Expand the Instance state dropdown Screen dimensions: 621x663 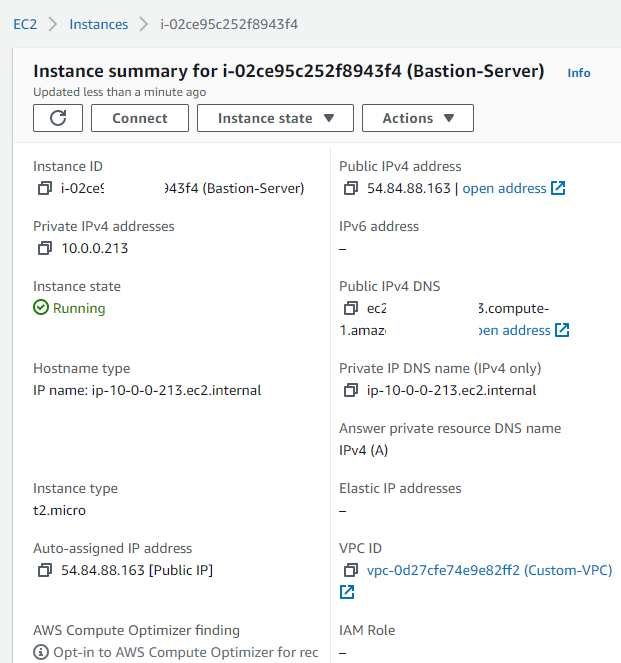coord(275,118)
